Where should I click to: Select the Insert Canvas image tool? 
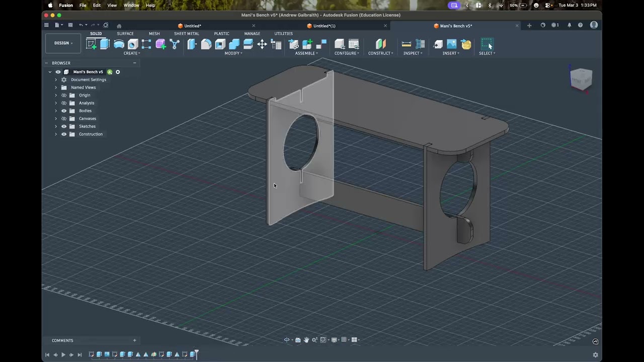452,44
